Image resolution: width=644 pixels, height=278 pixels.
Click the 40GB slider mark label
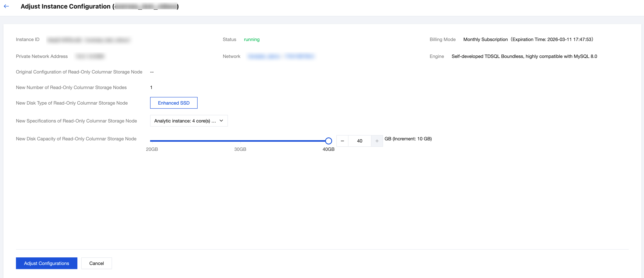point(328,149)
